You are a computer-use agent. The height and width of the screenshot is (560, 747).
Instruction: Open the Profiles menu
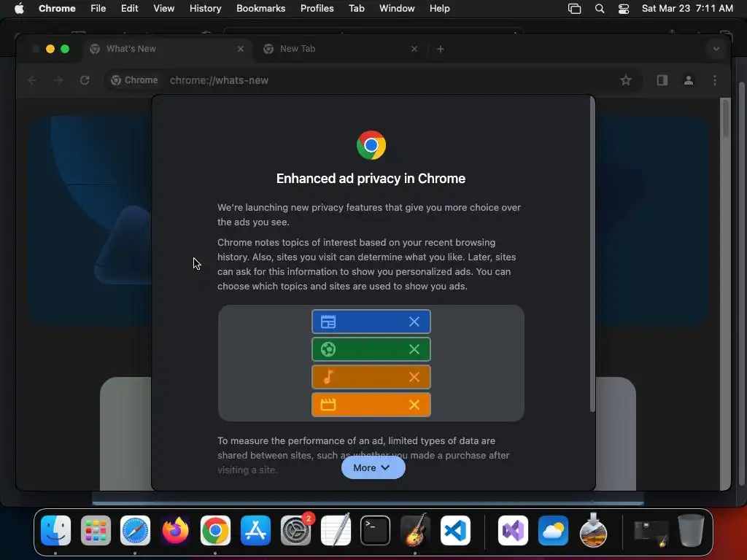317,8
